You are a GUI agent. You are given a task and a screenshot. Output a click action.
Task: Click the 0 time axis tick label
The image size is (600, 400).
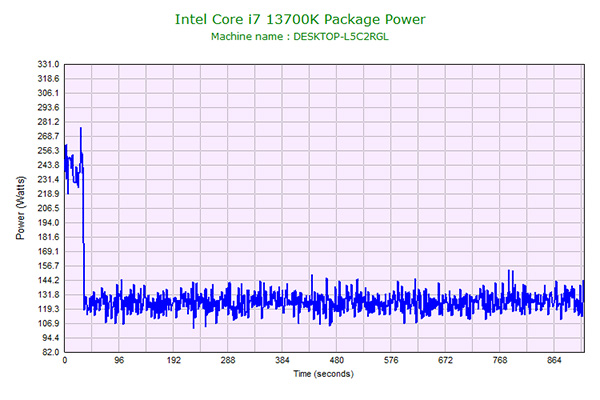point(65,360)
